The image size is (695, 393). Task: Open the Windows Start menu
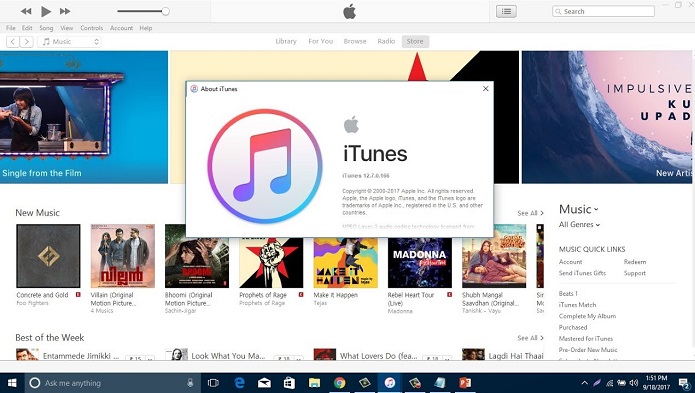tap(12, 383)
